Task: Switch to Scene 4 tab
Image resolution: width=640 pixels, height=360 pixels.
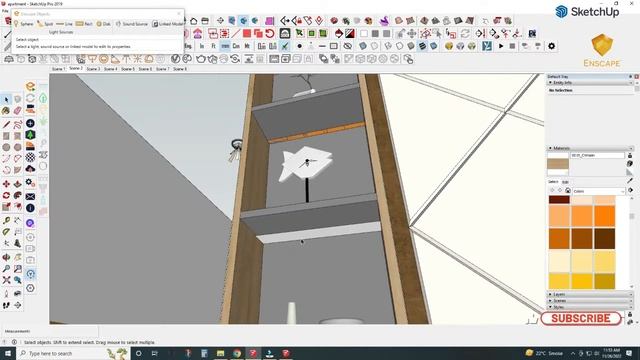Action: (x=110, y=69)
